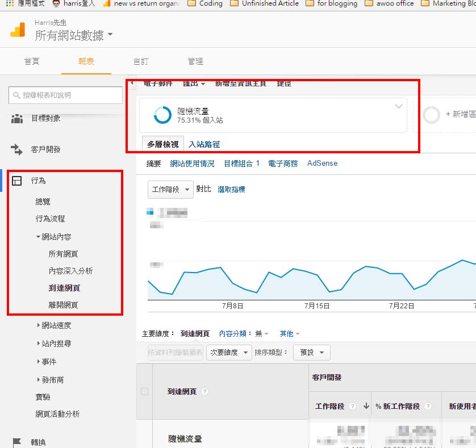476x448 pixels.
Task: Click help icon beside 工作階段 column header
Action: pyautogui.click(x=352, y=406)
